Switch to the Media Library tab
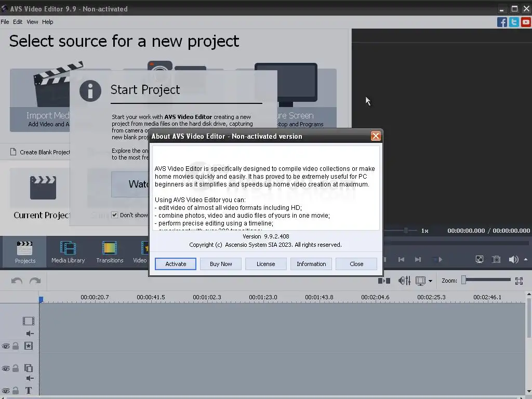This screenshot has height=399, width=532. (x=68, y=252)
